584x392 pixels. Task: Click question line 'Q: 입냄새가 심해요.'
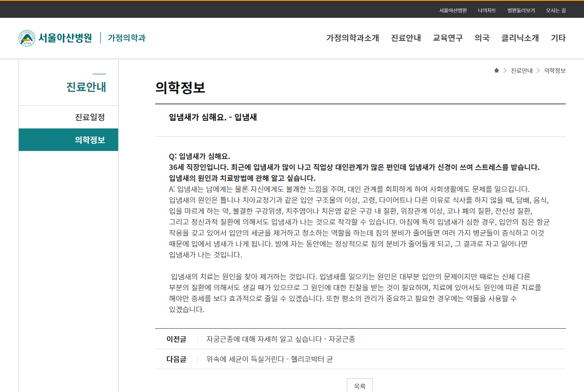tap(199, 156)
